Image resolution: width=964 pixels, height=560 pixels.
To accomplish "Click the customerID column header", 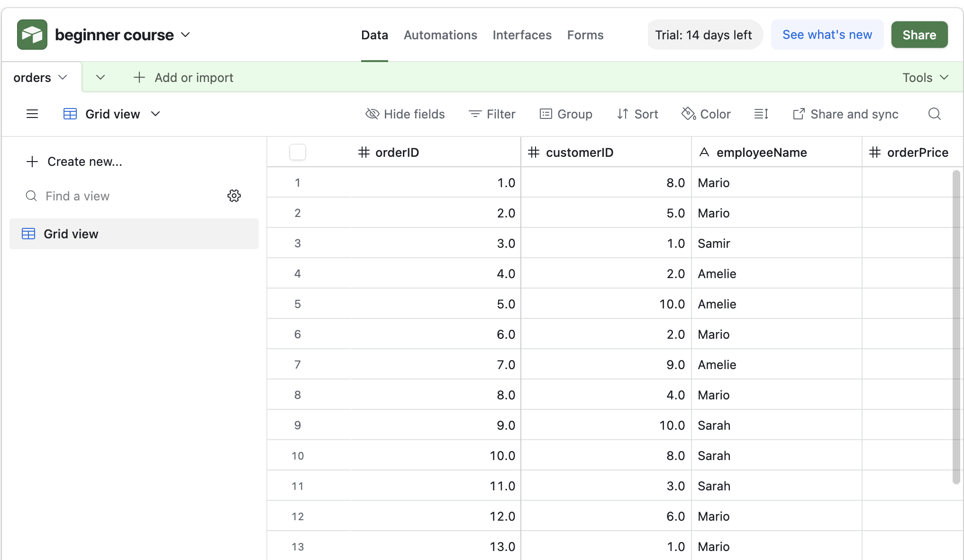I will pyautogui.click(x=606, y=152).
